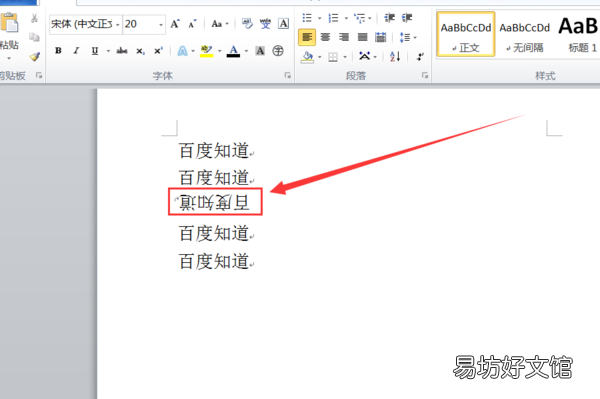Apply the Text Effects glowing A icon
Screen dimensions: 600x399
pyautogui.click(x=183, y=50)
